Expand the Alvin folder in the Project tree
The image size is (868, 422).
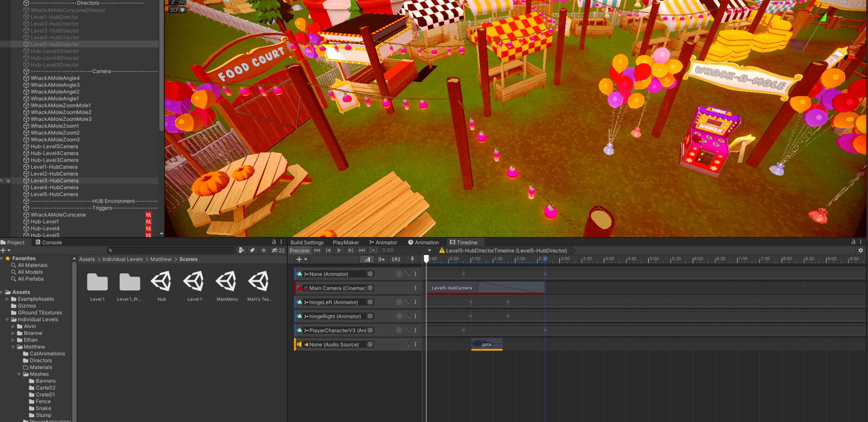pos(13,327)
